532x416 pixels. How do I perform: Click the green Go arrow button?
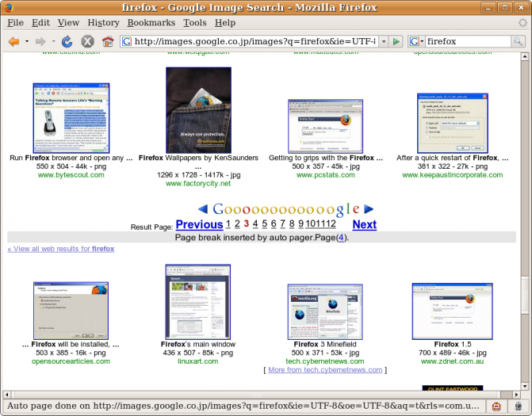[x=396, y=42]
